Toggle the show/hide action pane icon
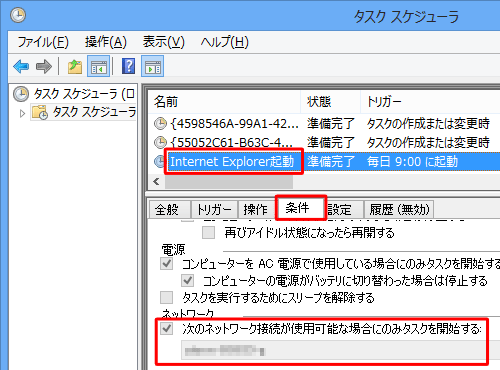 tap(153, 67)
